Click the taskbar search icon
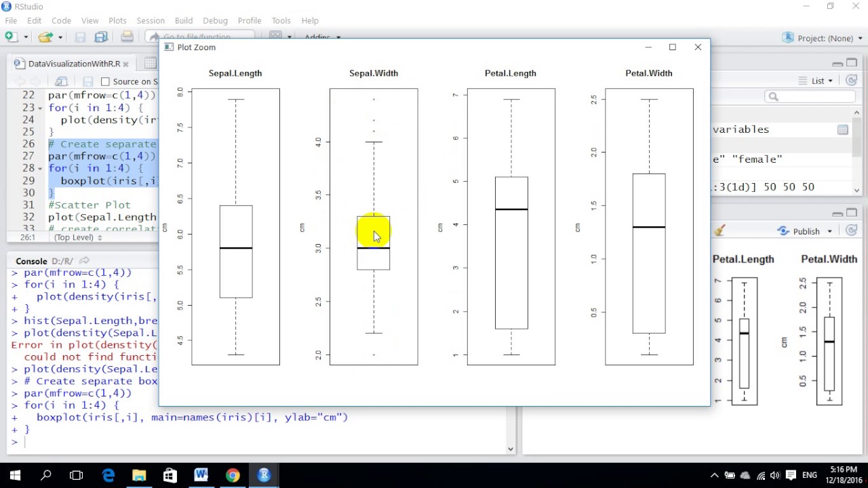 (46, 475)
